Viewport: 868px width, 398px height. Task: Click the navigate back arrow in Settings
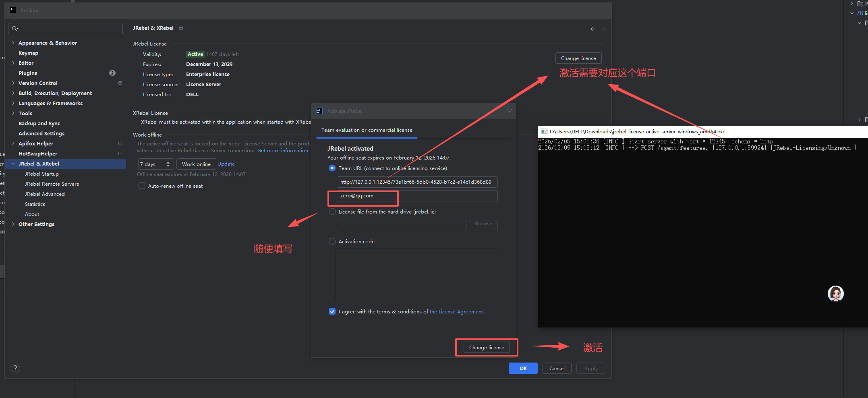click(593, 29)
